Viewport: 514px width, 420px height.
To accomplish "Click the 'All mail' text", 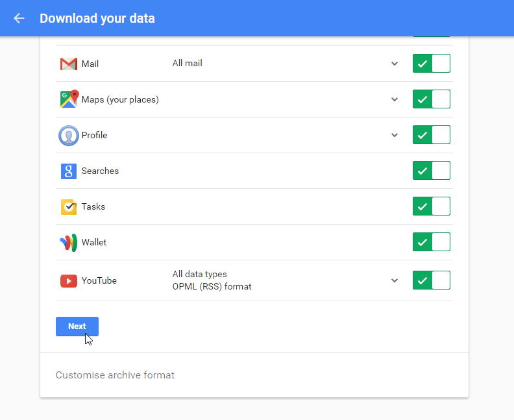I will click(x=187, y=63).
